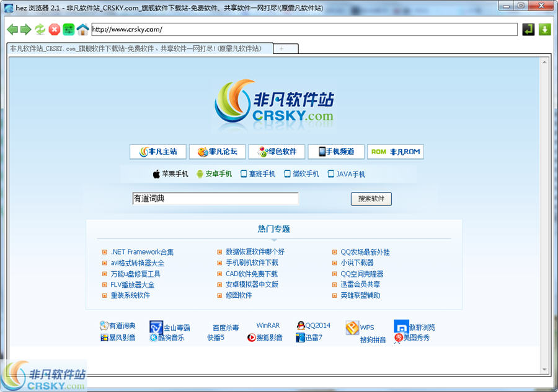The image size is (558, 392).
Task: Open downloads with the green down arrow
Action: pos(544,29)
